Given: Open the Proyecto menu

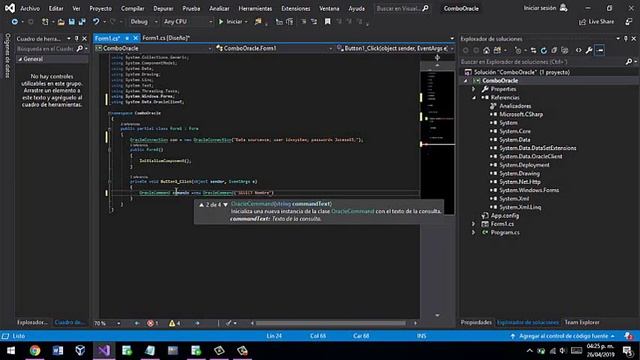Looking at the screenshot, I should (100, 8).
